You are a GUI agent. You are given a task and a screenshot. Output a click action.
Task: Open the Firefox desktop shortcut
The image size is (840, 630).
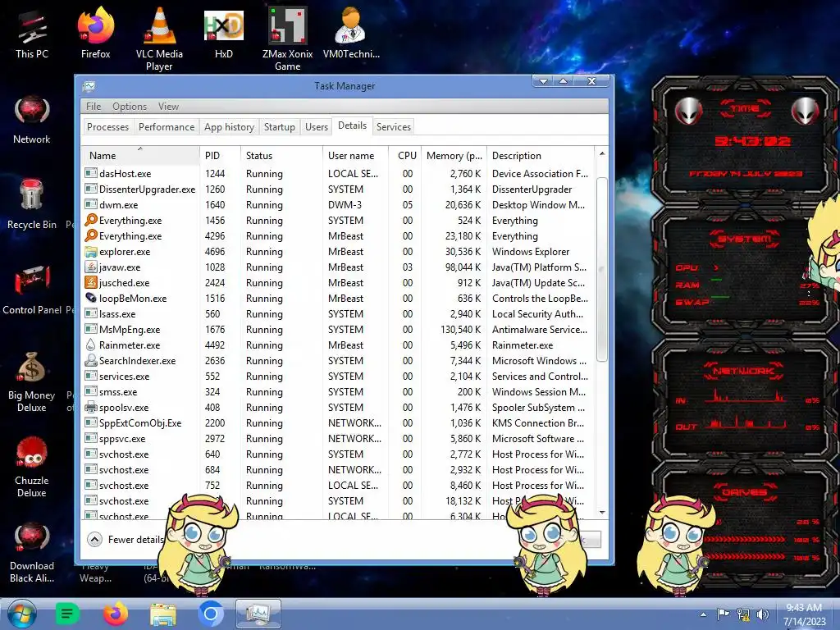(95, 32)
